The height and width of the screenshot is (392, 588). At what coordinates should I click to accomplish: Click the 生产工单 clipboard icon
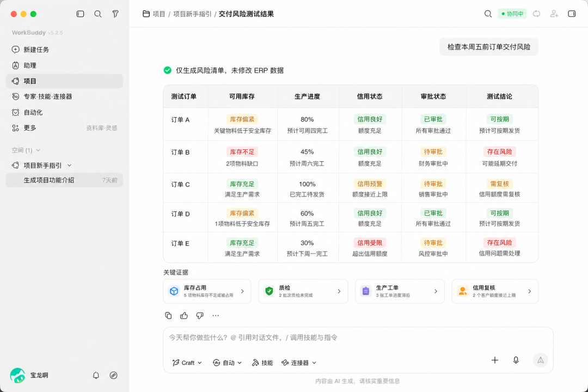pos(366,291)
